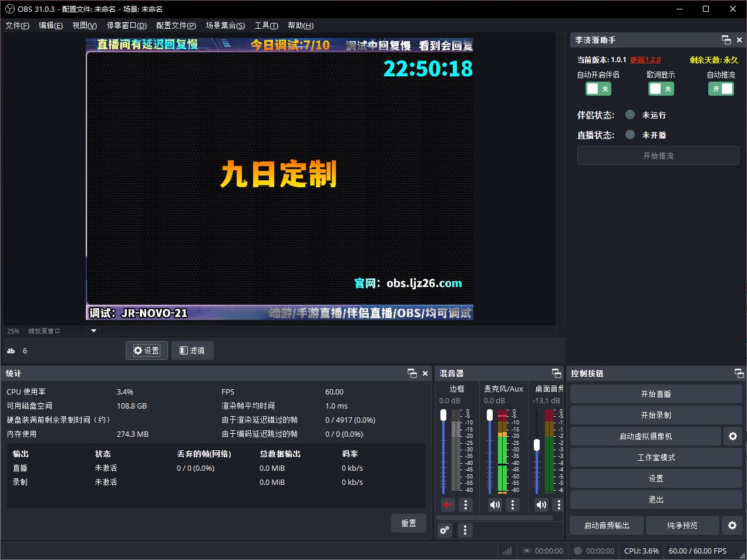This screenshot has width=747, height=560.
Task: Enable 工作室模式
Action: pos(656,457)
